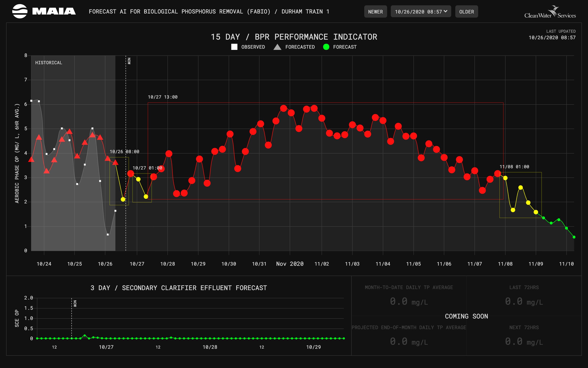This screenshot has height=368, width=588.
Task: Click the last green forecast point at 11/10
Action: point(574,237)
